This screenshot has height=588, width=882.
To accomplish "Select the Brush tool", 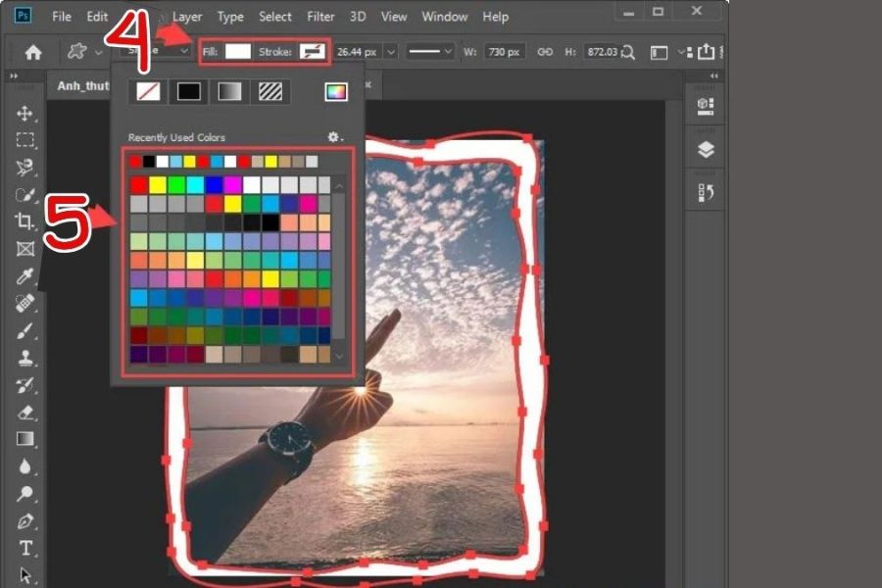I will (x=26, y=331).
